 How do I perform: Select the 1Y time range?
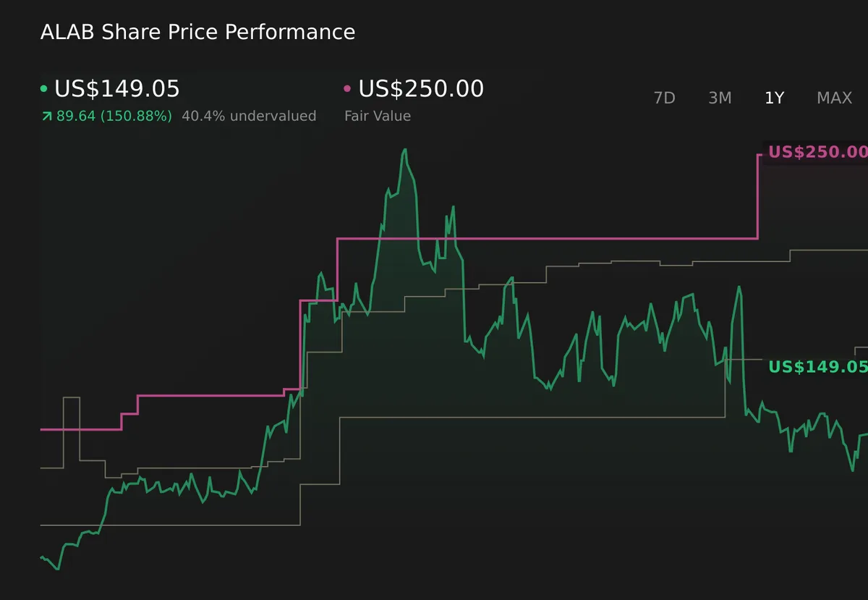tap(773, 98)
